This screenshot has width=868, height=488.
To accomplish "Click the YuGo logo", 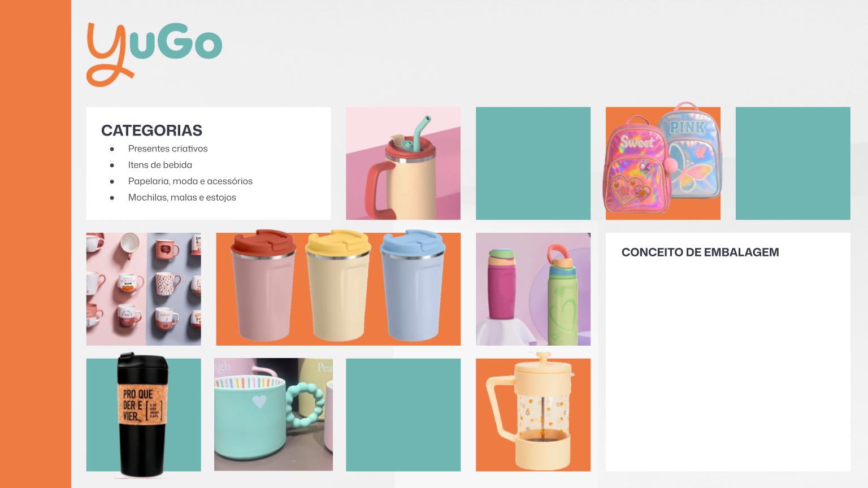I will (154, 54).
